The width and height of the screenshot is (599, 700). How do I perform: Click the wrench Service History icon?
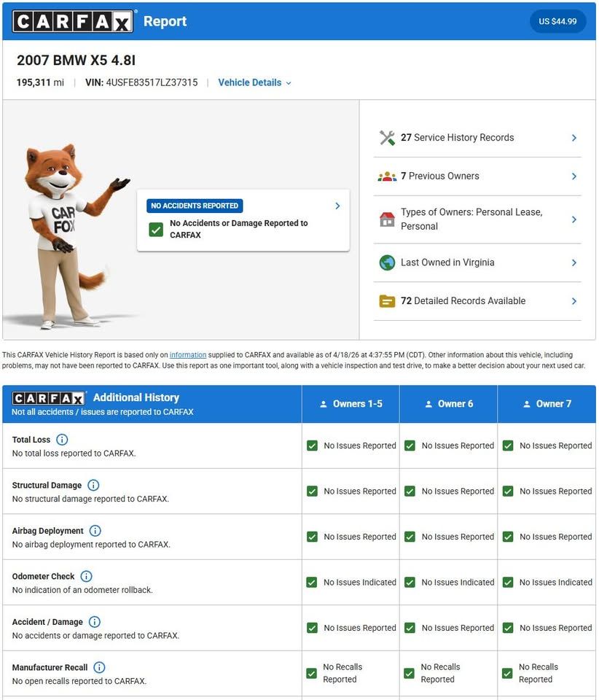pos(387,138)
